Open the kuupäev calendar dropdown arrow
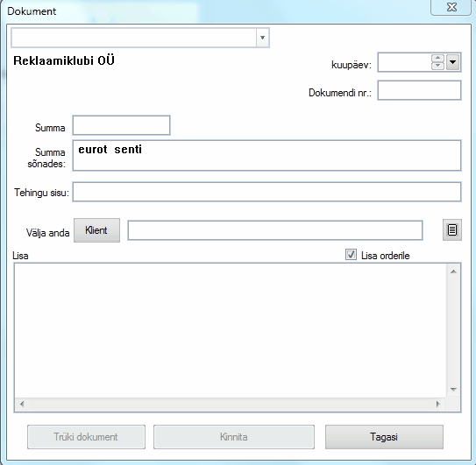 [452, 62]
